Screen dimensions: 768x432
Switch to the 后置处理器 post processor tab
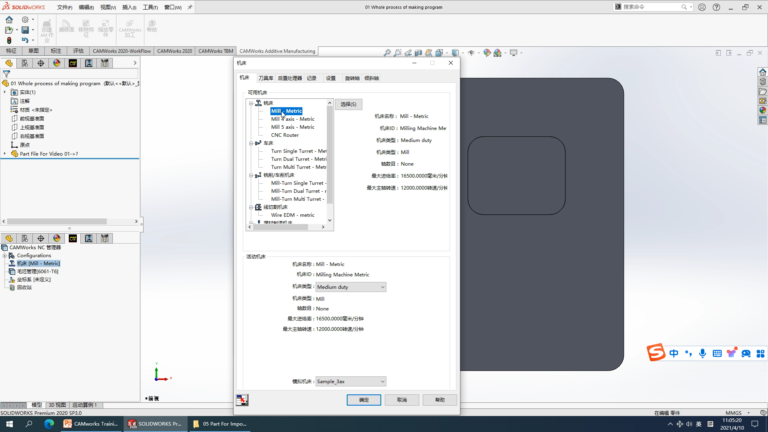[x=290, y=78]
